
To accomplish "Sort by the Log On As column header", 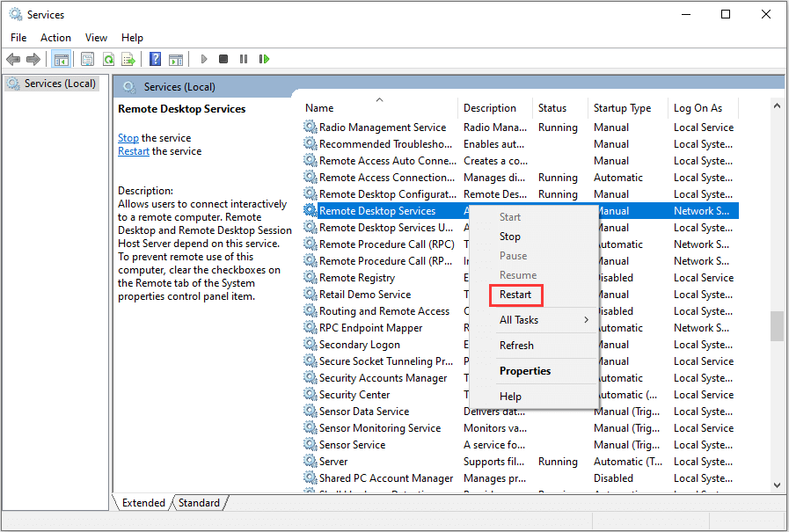I will (x=703, y=108).
